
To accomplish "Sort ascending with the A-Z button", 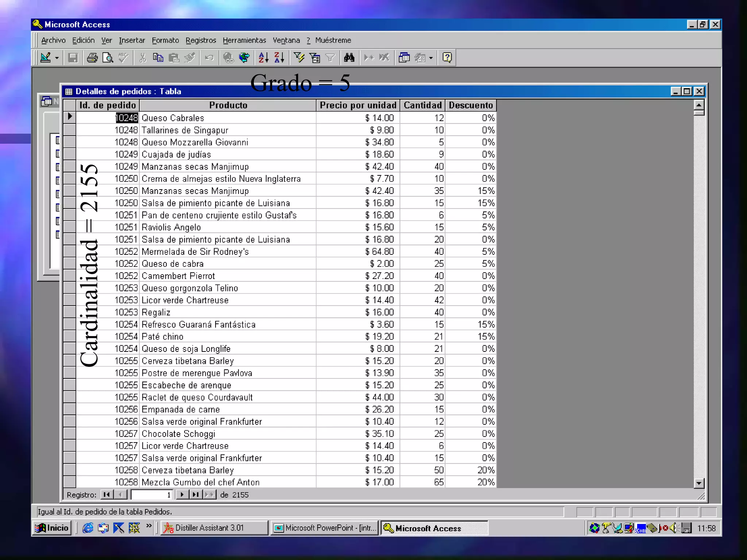I will tap(263, 58).
